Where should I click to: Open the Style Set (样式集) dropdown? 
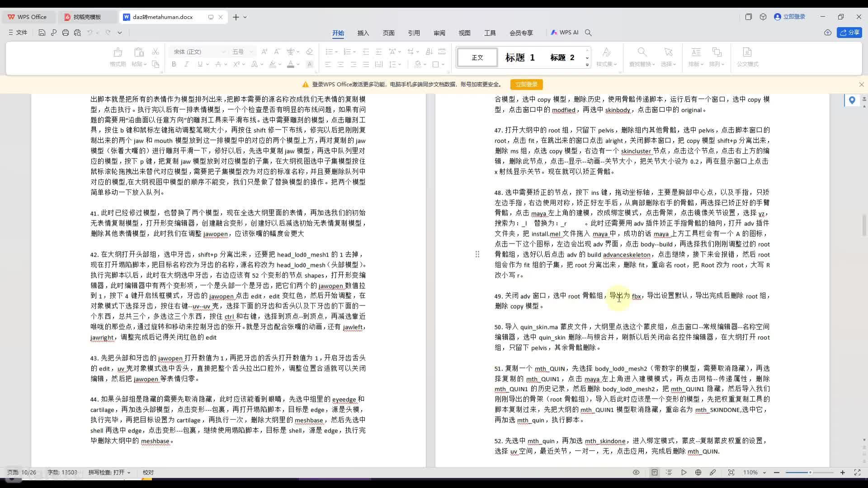pos(606,64)
